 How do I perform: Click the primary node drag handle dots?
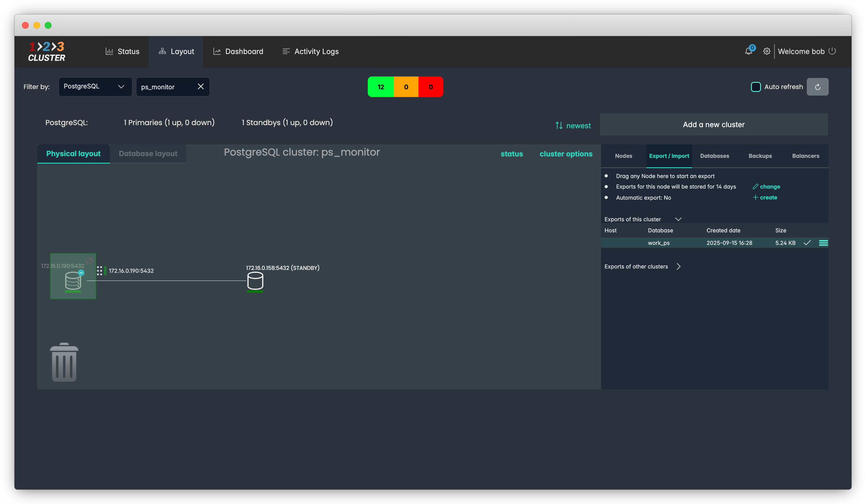[x=99, y=271]
